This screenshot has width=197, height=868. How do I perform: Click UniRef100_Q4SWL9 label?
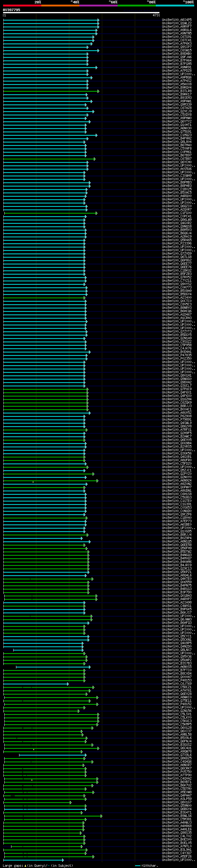click(177, 423)
